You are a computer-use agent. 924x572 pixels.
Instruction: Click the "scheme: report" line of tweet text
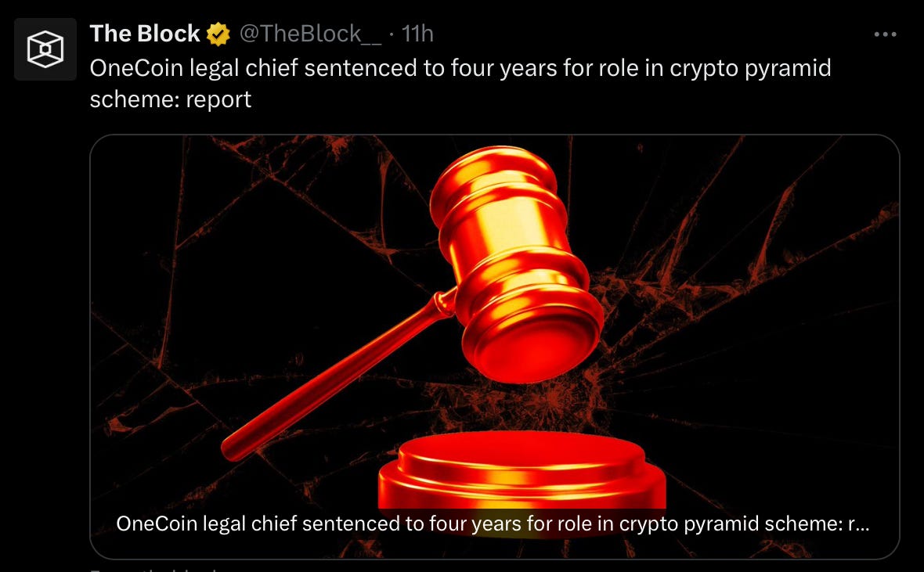[170, 99]
